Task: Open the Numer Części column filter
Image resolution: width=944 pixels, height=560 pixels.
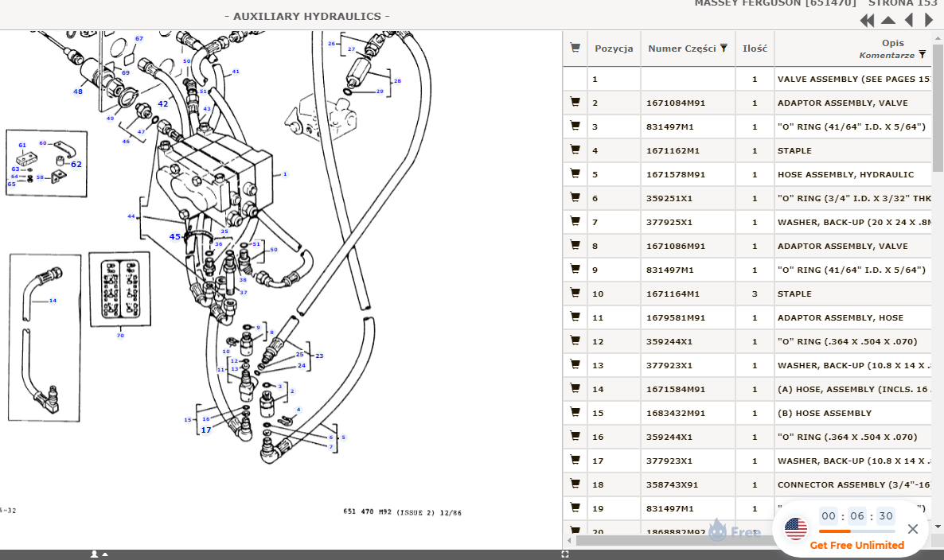Action: point(724,49)
